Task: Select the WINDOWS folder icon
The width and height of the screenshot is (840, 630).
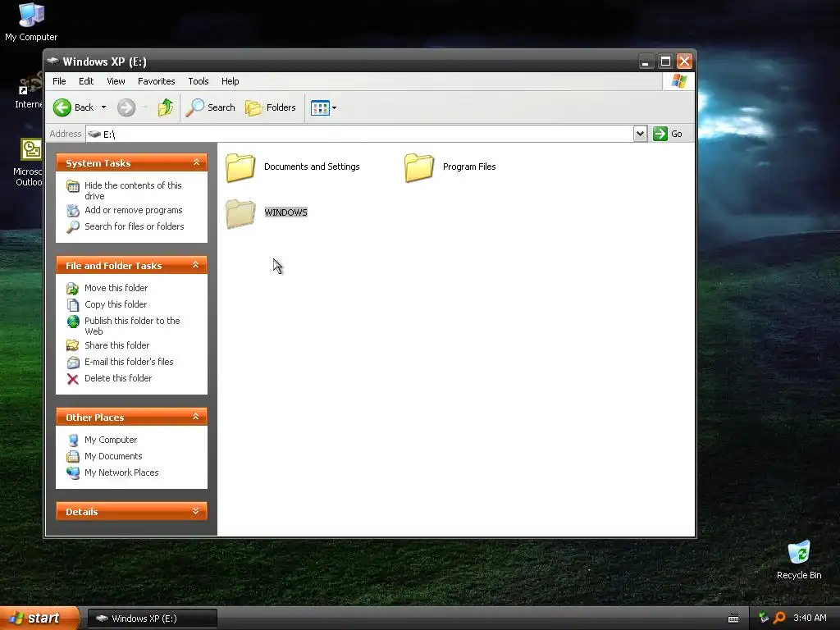Action: pyautogui.click(x=240, y=213)
